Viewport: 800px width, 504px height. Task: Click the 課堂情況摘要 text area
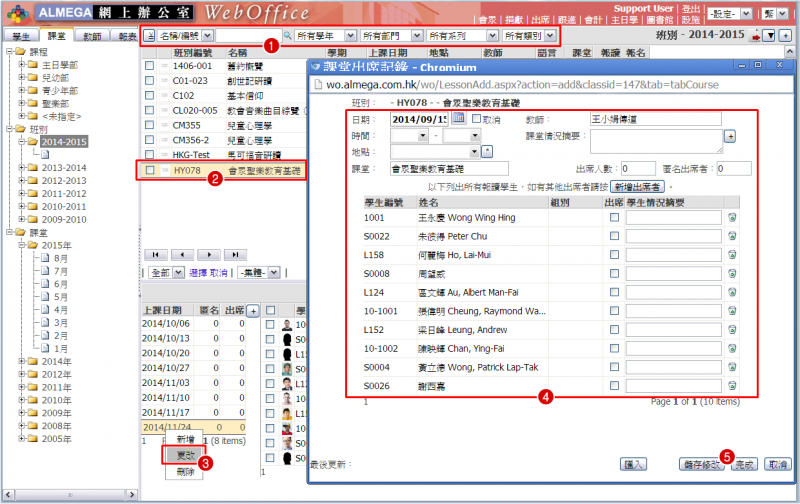pyautogui.click(x=656, y=141)
